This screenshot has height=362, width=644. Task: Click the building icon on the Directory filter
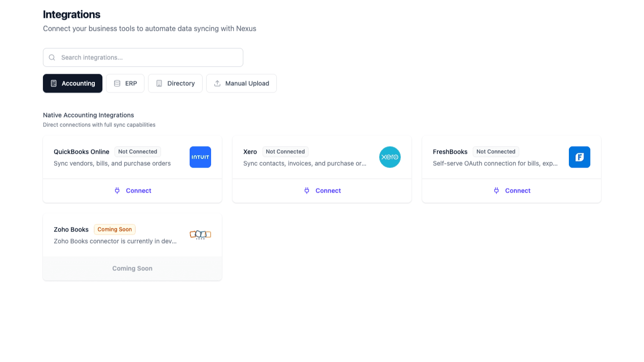[159, 83]
